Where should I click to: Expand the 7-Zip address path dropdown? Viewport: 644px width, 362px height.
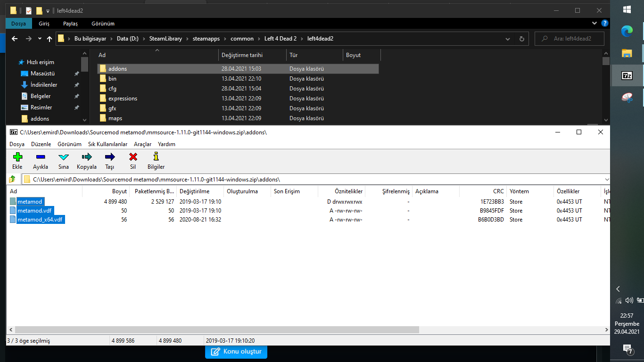click(x=606, y=179)
